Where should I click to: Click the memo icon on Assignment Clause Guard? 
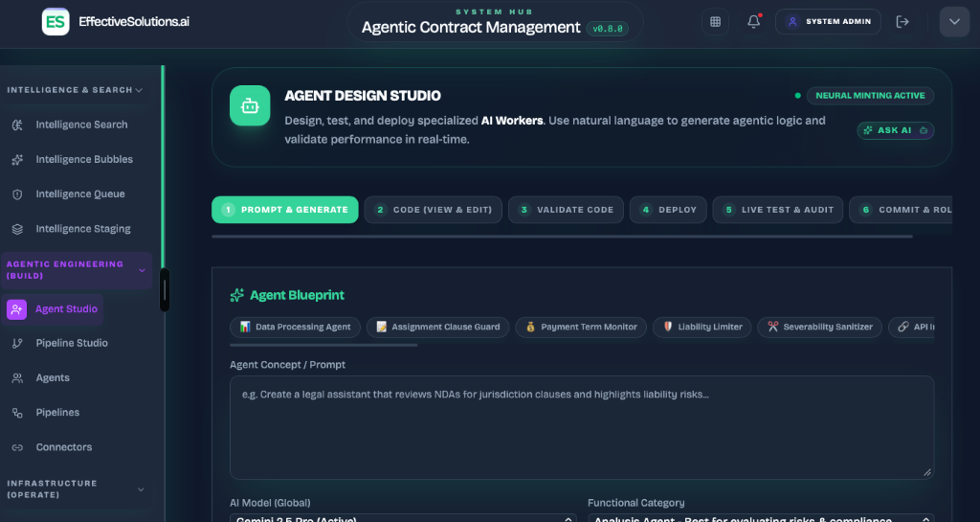click(x=381, y=327)
